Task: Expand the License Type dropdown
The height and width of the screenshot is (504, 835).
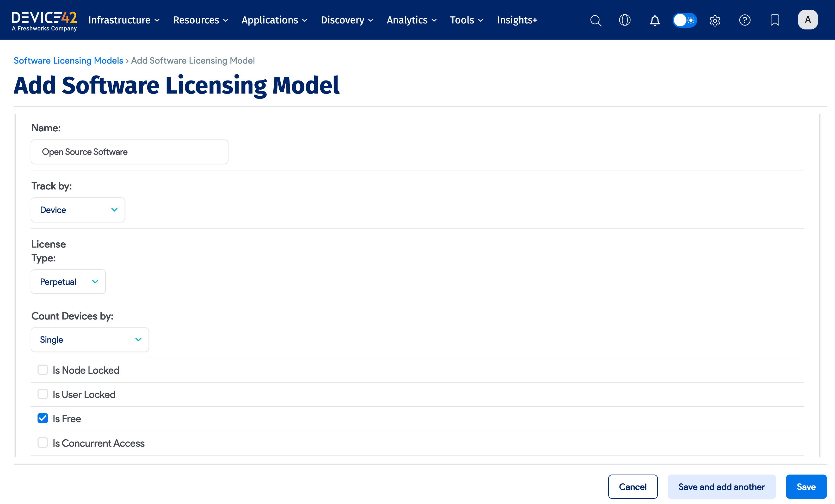Action: coord(68,281)
